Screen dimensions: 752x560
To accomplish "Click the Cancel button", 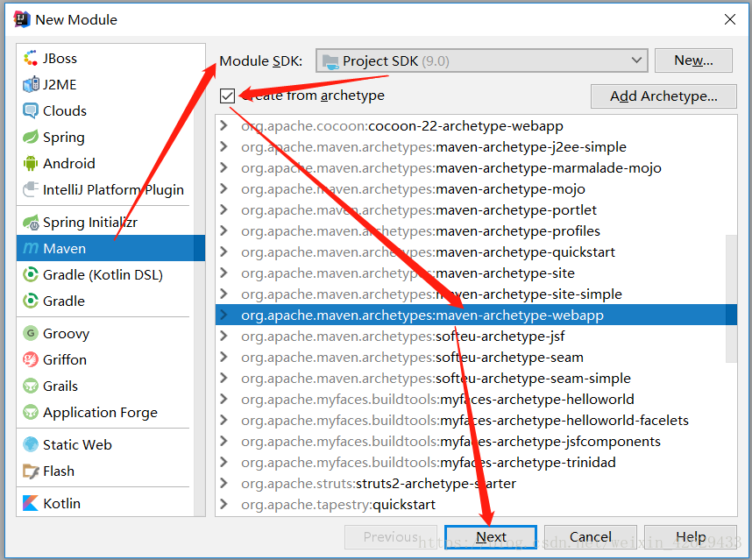I will (591, 537).
